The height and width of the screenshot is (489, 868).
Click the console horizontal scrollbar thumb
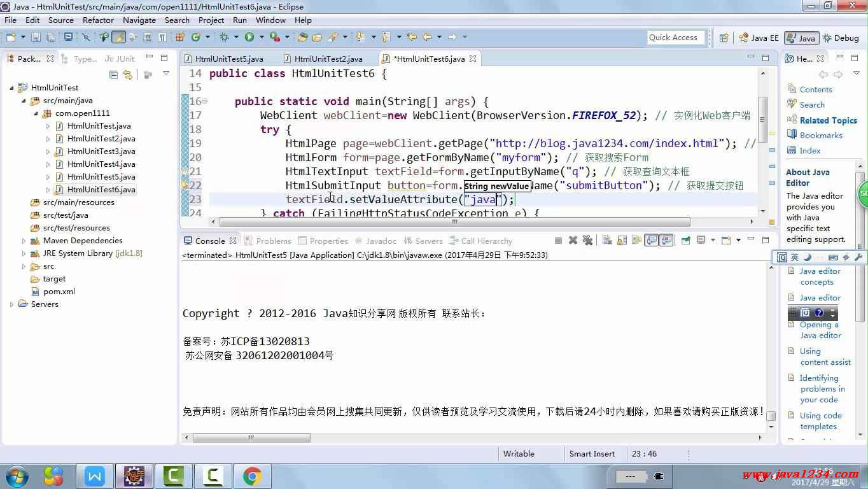click(x=251, y=437)
